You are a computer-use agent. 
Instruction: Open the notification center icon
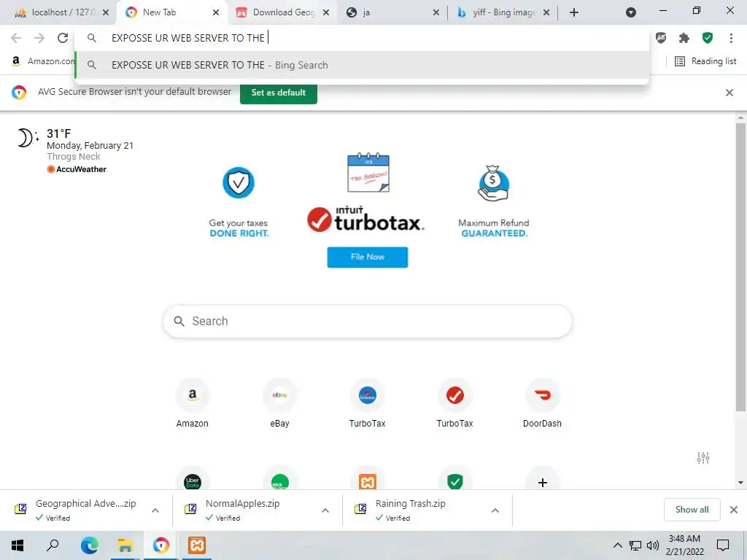[x=723, y=545]
